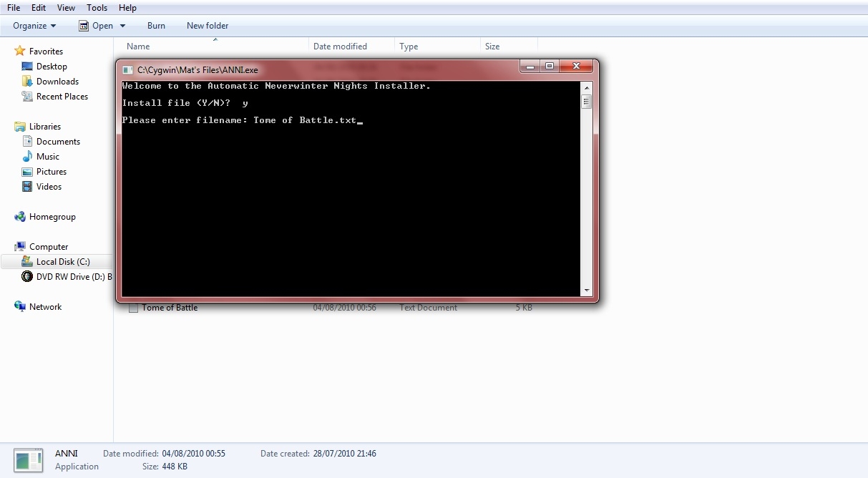Screen dimensions: 868x478
Task: Click the Videos library icon
Action: click(x=27, y=187)
